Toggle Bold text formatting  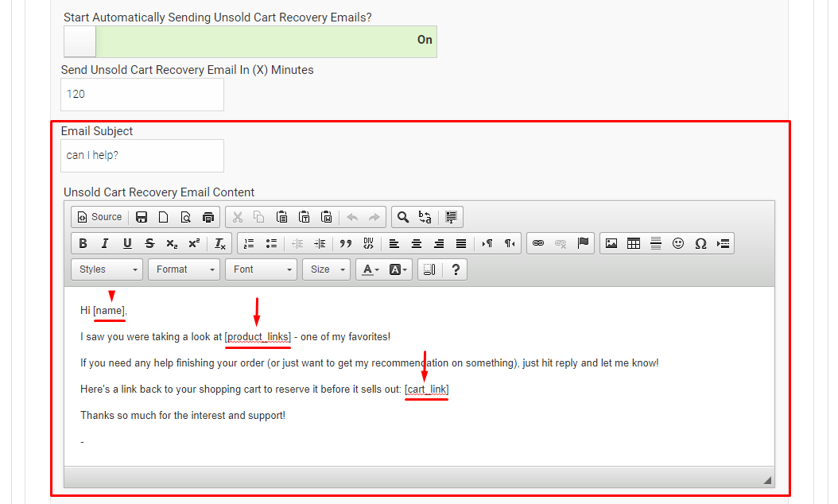(83, 243)
